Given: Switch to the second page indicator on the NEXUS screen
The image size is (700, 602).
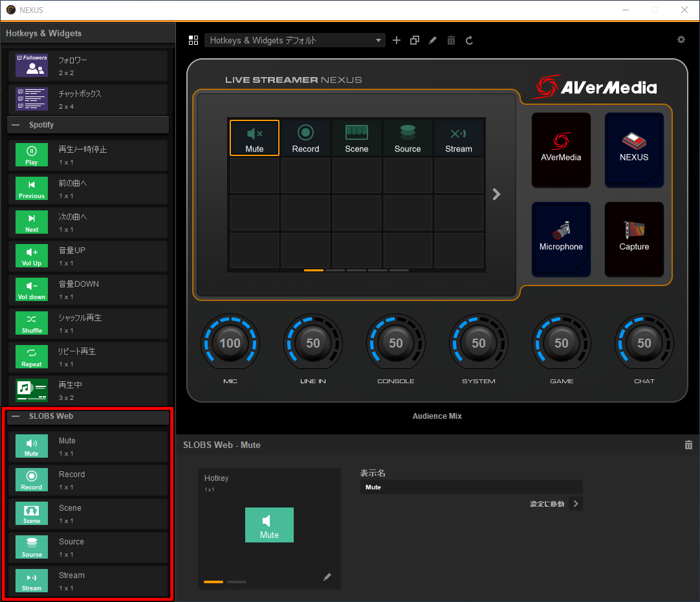Looking at the screenshot, I should point(335,270).
